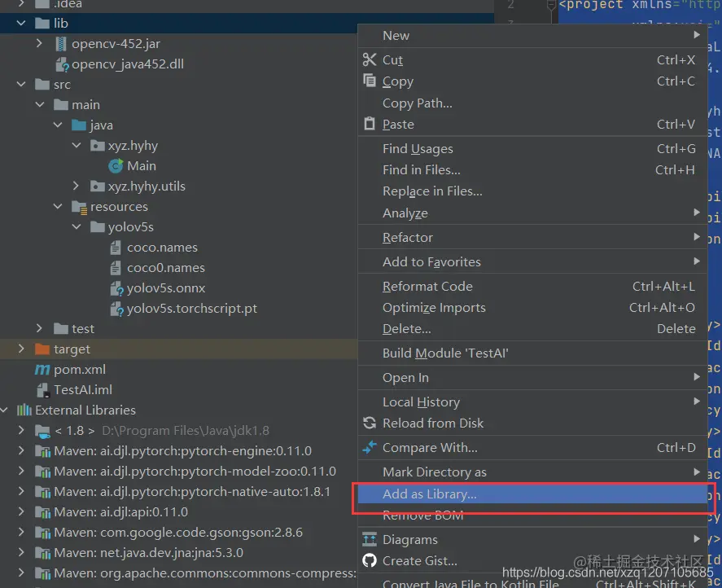Open the Mark Directory as submenu

(x=532, y=472)
